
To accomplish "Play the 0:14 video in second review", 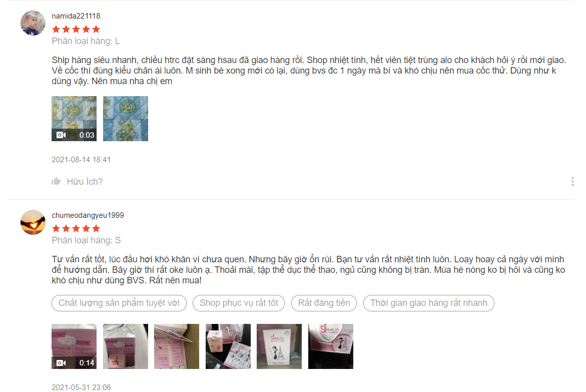I will pyautogui.click(x=74, y=346).
